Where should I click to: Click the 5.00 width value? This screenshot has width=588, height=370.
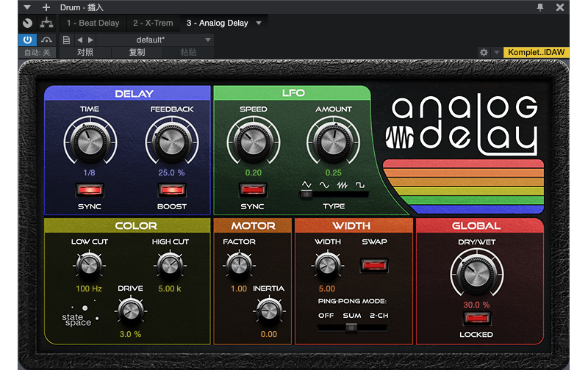tap(327, 289)
